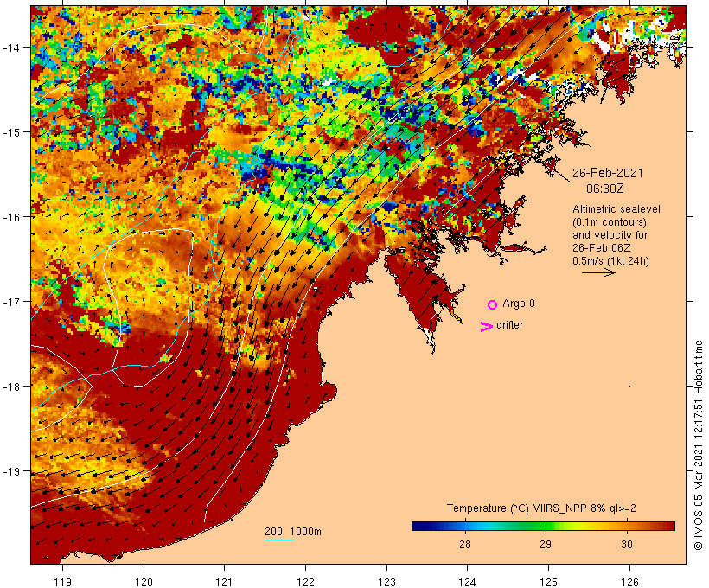Click longitude axis label 121

(224, 582)
